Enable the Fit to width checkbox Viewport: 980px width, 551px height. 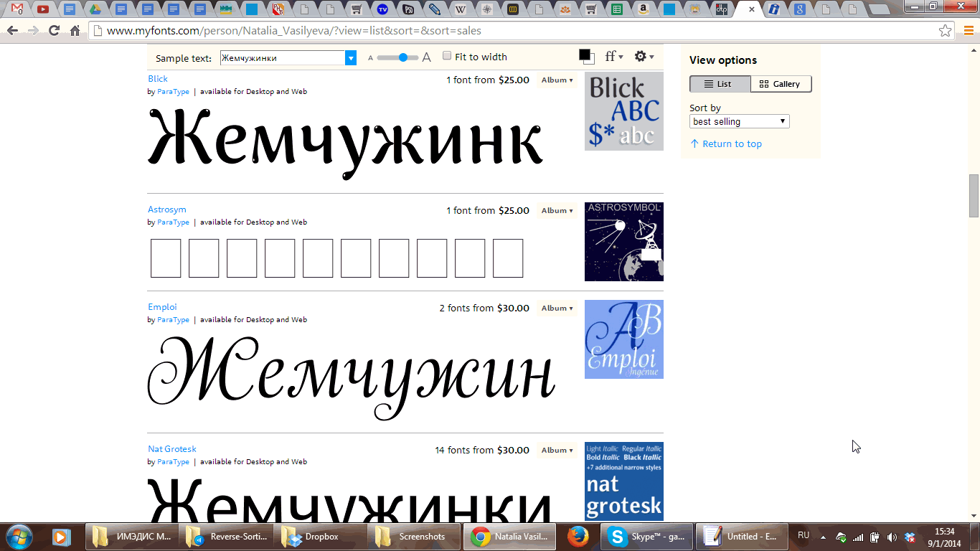coord(447,56)
